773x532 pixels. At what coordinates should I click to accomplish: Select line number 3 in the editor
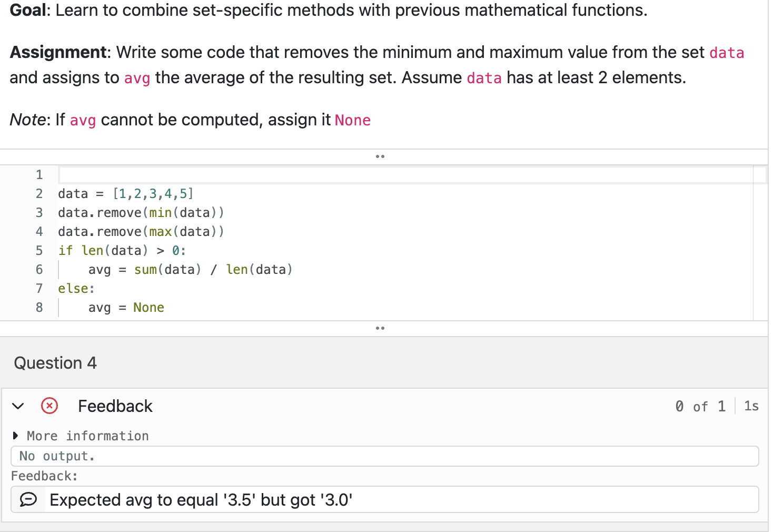[39, 212]
